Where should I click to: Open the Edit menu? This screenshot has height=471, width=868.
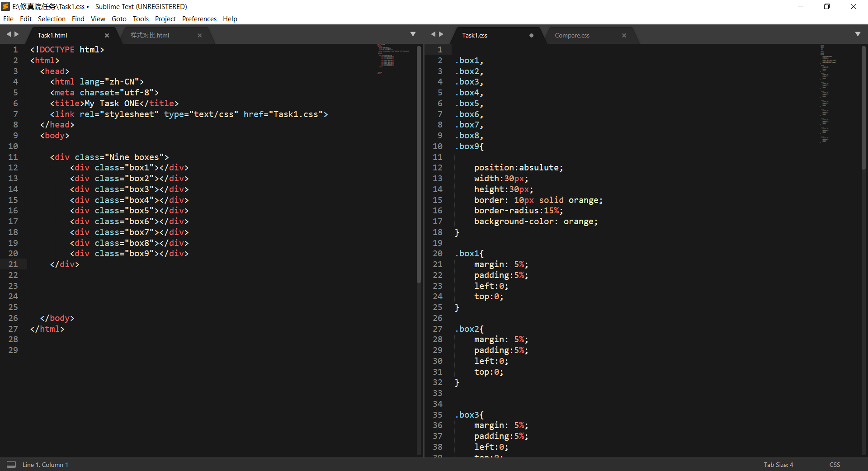coord(26,19)
